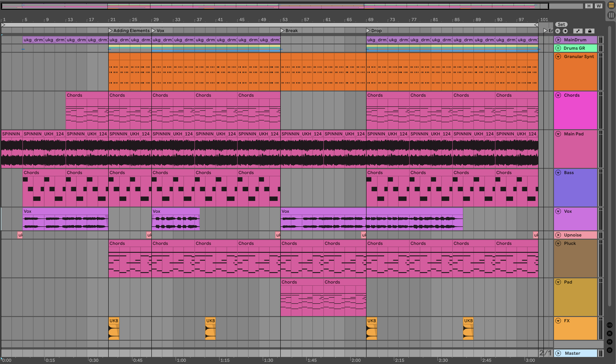616x364 pixels.
Task: Click the Next Locator arrow button
Action: click(565, 31)
